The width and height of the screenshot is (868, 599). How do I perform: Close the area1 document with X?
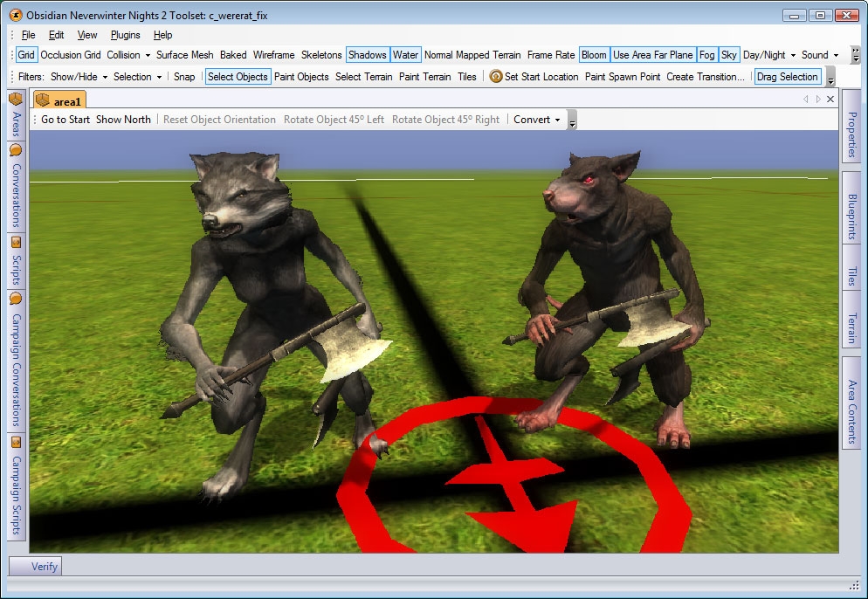tap(830, 100)
